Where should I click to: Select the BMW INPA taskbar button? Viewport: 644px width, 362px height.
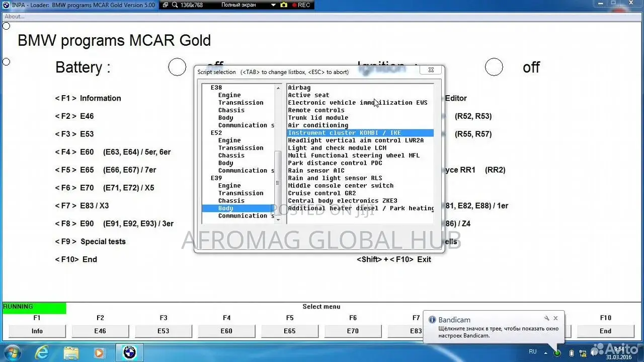pos(130,352)
